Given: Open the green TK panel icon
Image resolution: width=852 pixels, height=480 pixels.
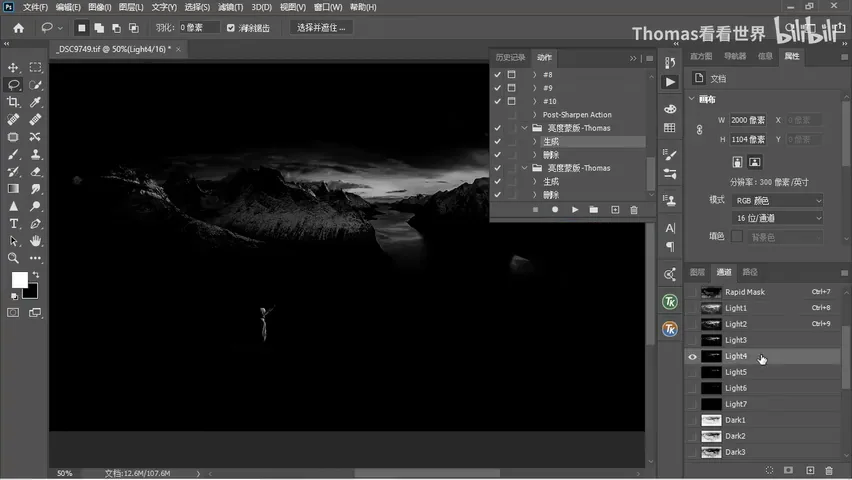Looking at the screenshot, I should (670, 302).
